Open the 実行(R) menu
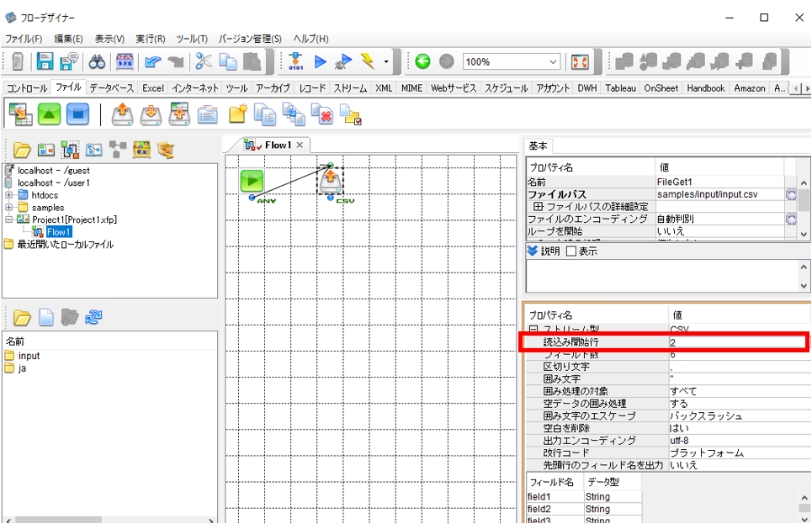Image resolution: width=812 pixels, height=529 pixels. click(x=150, y=39)
